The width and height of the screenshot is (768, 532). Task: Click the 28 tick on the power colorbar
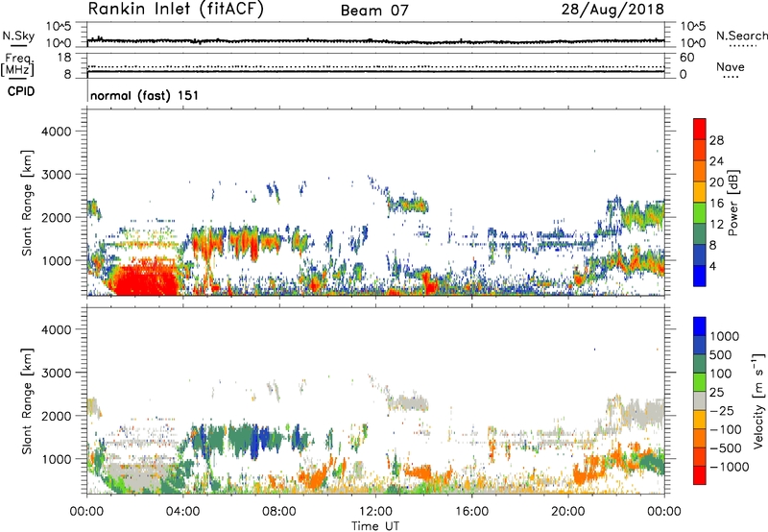[x=716, y=140]
